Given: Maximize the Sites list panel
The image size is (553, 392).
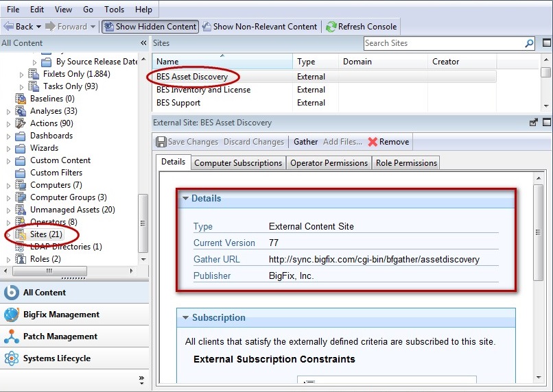Looking at the screenshot, I should coord(546,43).
